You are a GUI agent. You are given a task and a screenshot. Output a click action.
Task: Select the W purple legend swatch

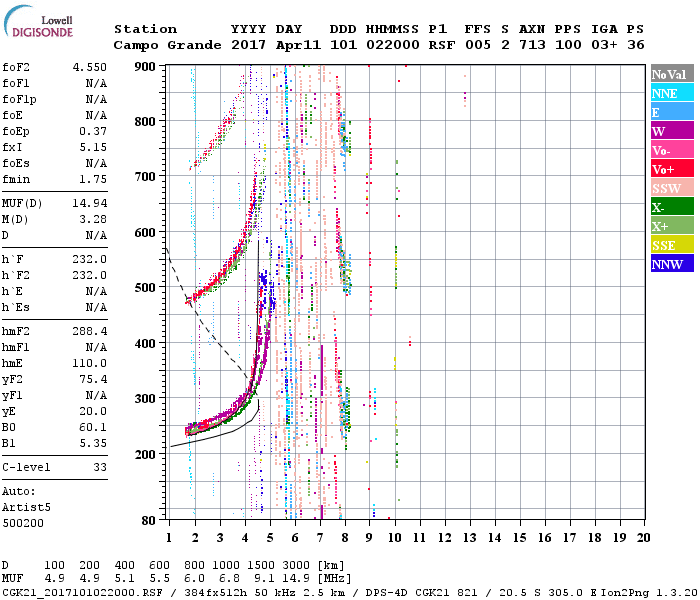[672, 131]
